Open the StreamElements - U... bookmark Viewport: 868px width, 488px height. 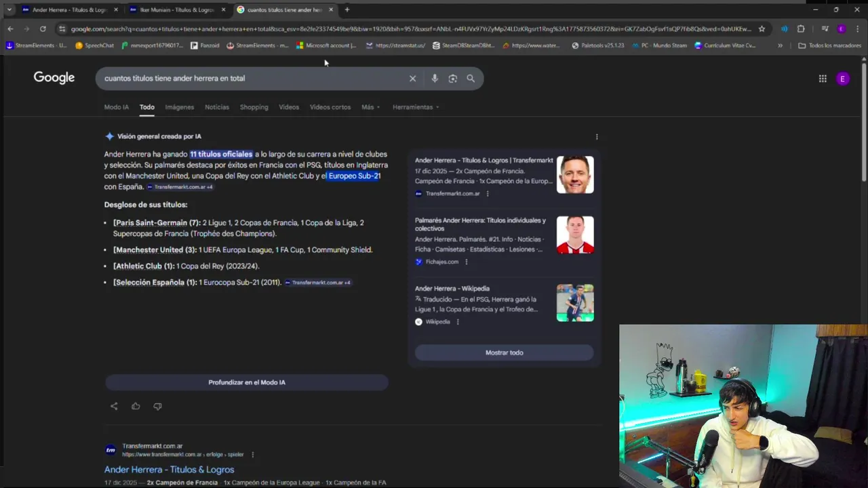[x=36, y=45]
